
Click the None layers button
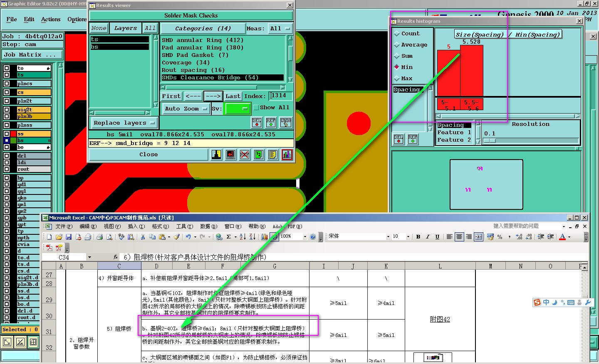(x=99, y=28)
